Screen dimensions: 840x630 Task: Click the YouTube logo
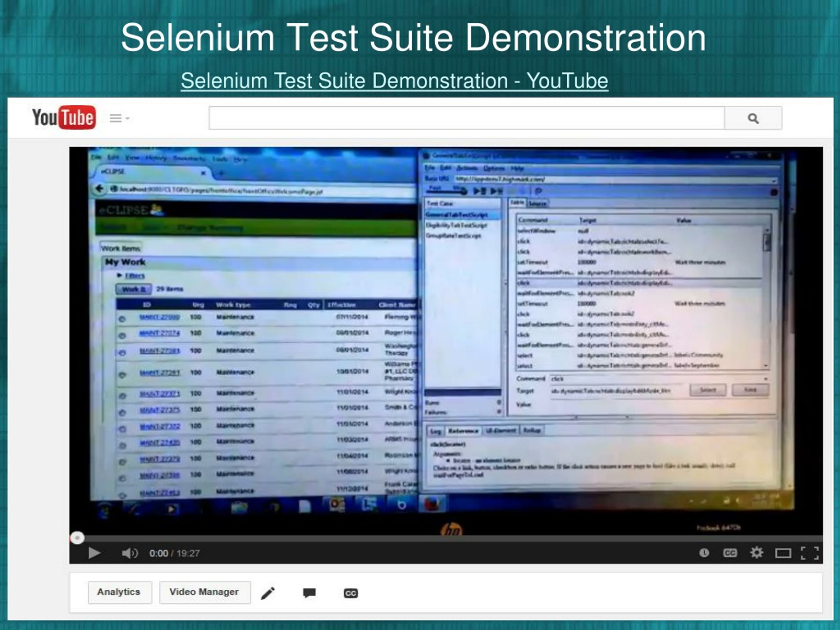click(64, 117)
